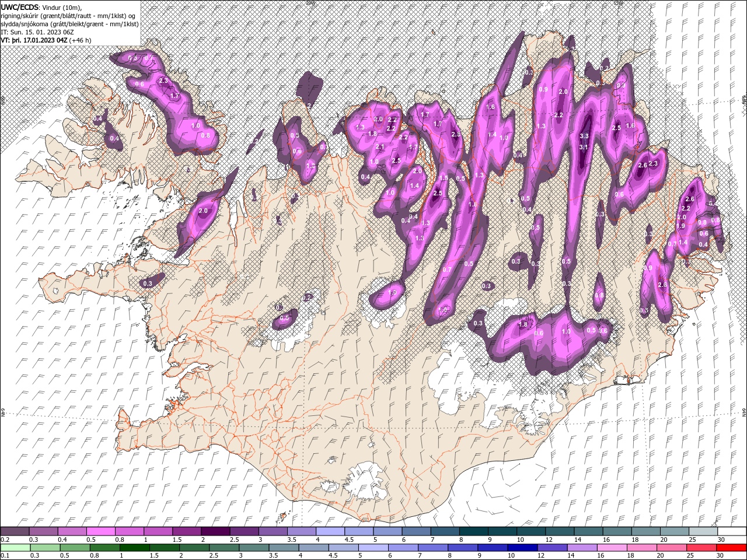This screenshot has width=747, height=560.
Task: Pick the 0.5 green swatch in lower legend
Action: [x=75, y=548]
